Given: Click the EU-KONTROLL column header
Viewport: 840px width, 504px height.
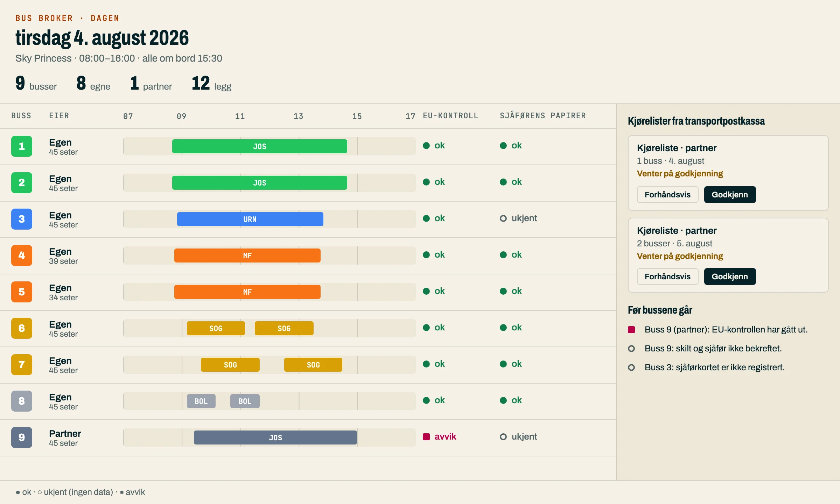Looking at the screenshot, I should (450, 116).
